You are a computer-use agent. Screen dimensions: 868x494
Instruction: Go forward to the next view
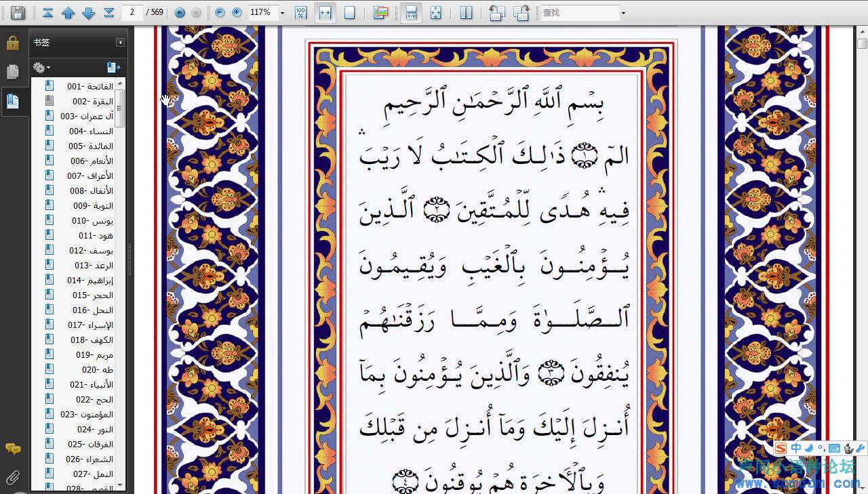(x=196, y=12)
